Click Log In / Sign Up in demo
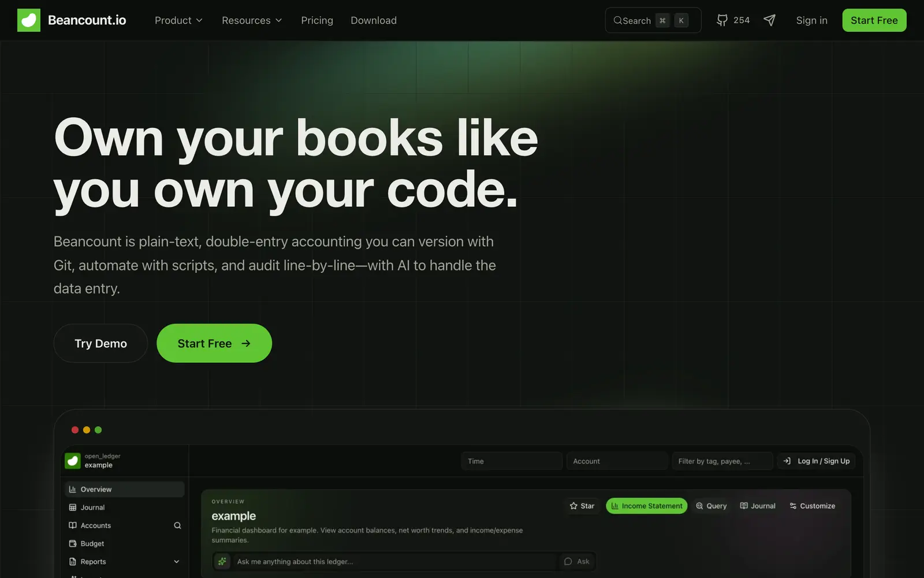 click(x=817, y=461)
